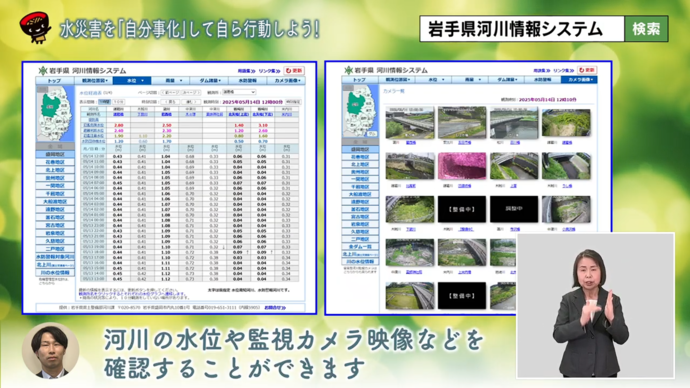
Task: Select 釜石地区 in the camera page sidebar
Action: (360, 209)
